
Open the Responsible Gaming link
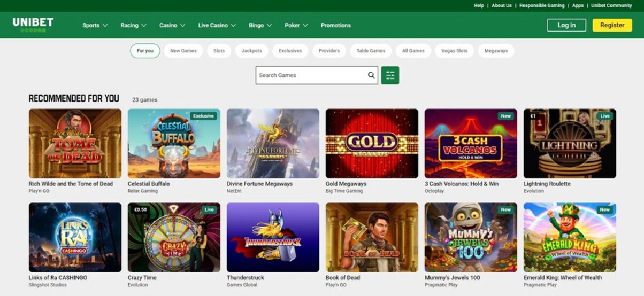pyautogui.click(x=542, y=5)
